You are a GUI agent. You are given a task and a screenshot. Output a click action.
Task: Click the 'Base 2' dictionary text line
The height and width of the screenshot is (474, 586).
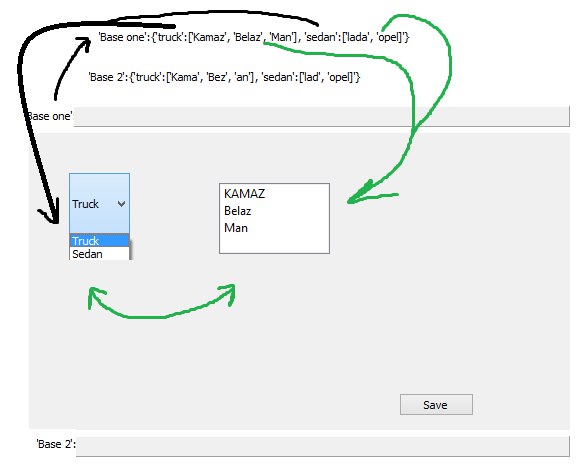(224, 77)
